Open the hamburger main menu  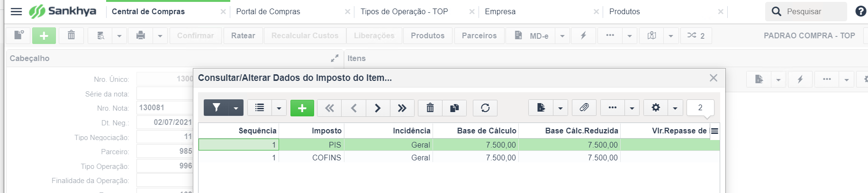pyautogui.click(x=16, y=11)
